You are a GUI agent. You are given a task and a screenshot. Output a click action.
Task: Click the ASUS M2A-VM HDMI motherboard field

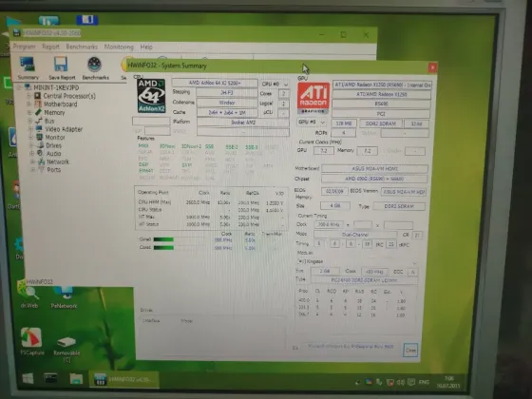click(374, 169)
